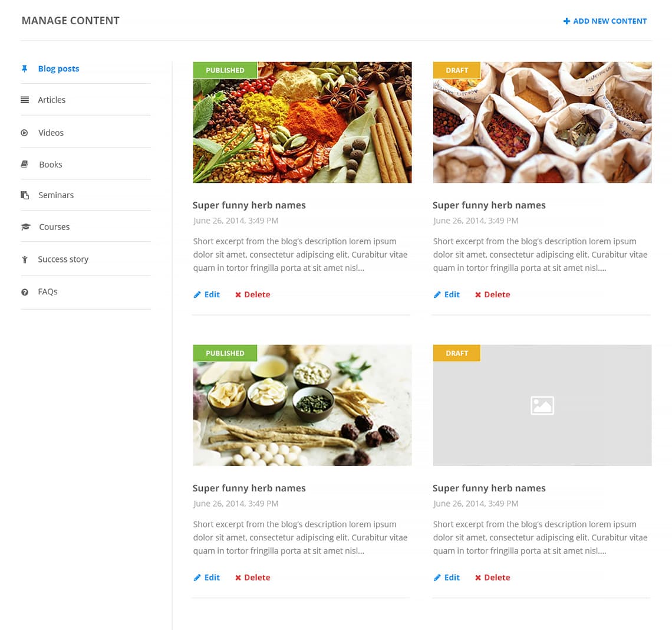672x630 pixels.
Task: Click the question mark icon beside FAQs
Action: [x=25, y=291]
